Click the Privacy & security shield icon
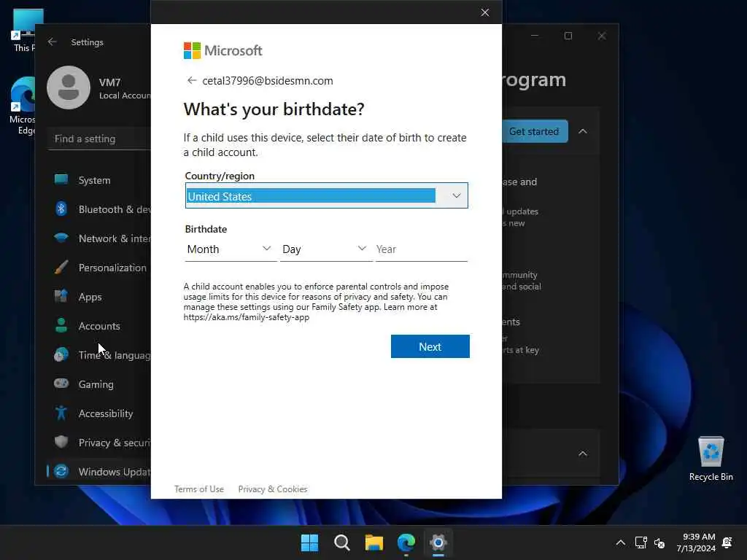Image resolution: width=747 pixels, height=560 pixels. [61, 442]
